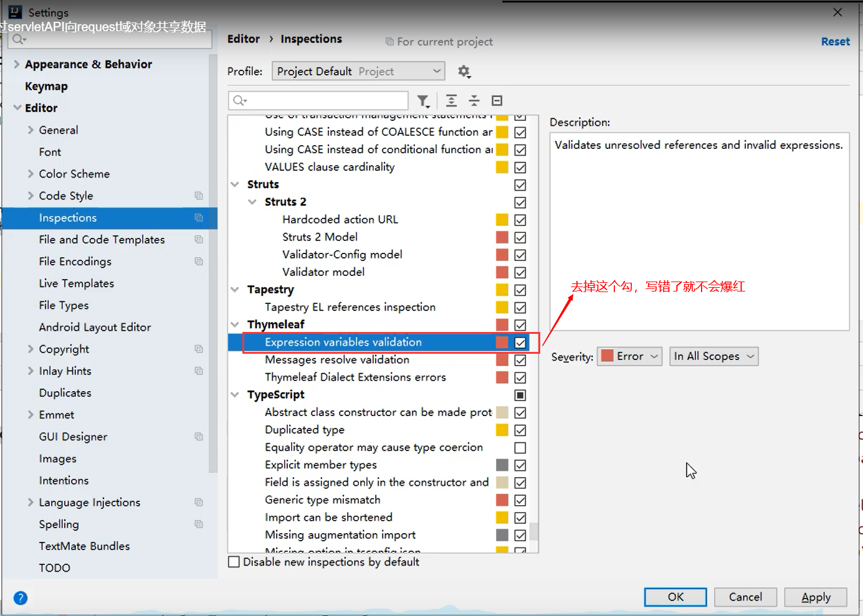The width and height of the screenshot is (863, 616).
Task: Click the project-level icon beside Code Style
Action: pos(199,196)
